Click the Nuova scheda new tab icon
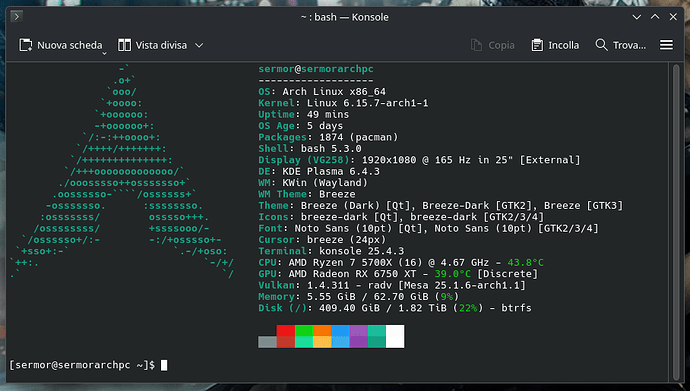 (26, 45)
